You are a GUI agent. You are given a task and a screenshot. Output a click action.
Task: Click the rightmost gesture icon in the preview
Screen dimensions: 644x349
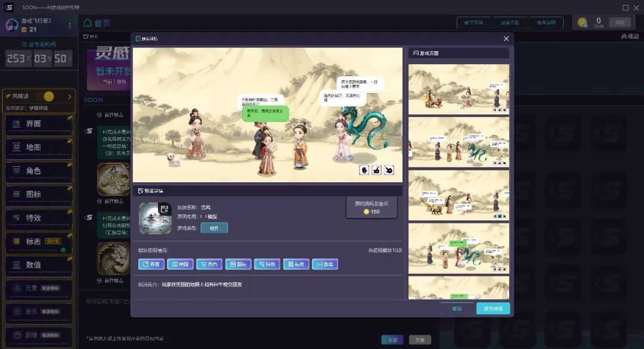(x=389, y=170)
